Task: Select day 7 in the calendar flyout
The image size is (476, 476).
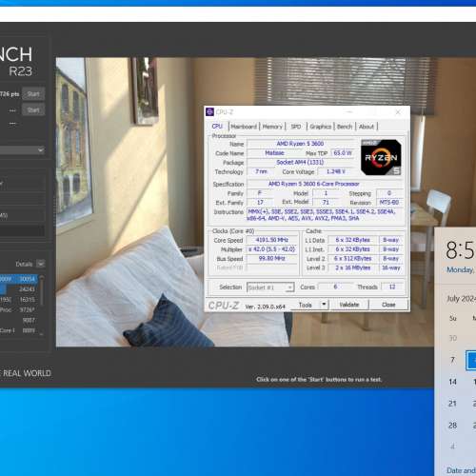Action: tap(453, 360)
